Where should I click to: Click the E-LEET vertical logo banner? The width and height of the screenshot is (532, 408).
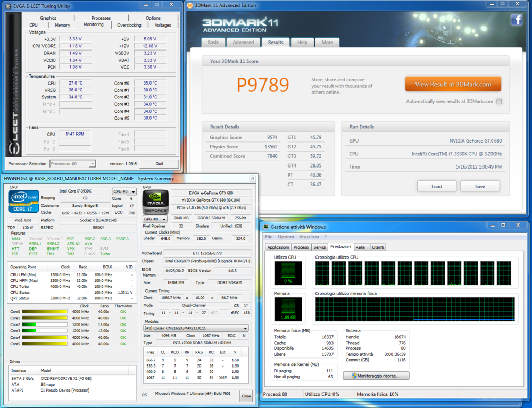(x=14, y=85)
